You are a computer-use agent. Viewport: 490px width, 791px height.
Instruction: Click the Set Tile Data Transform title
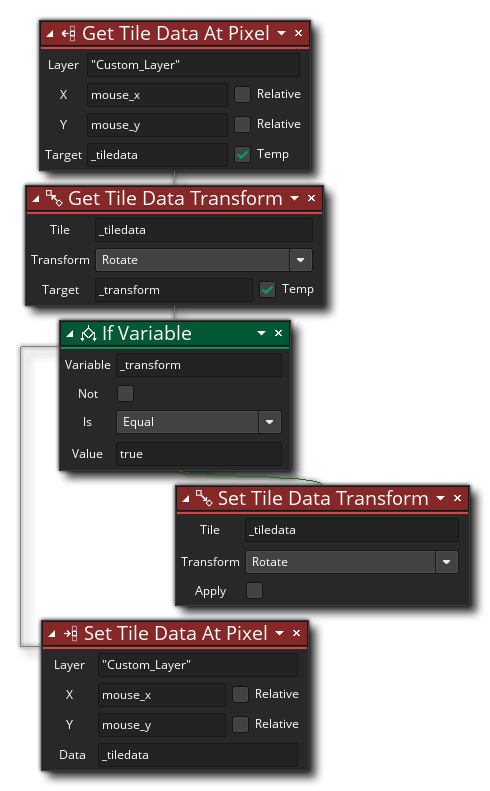(x=323, y=498)
